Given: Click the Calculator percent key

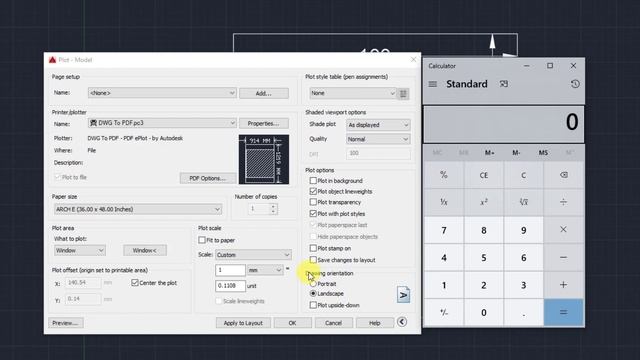Looking at the screenshot, I should pyautogui.click(x=444, y=175).
